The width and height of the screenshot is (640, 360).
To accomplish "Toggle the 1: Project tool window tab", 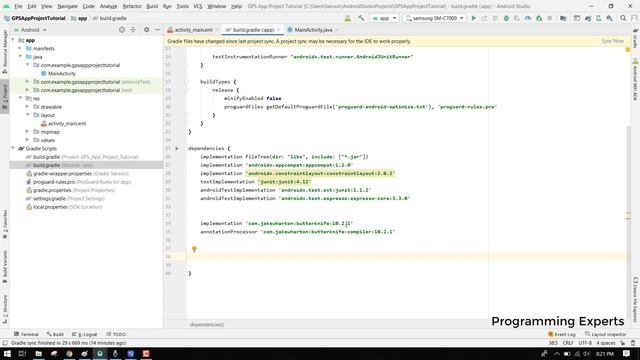I will (x=5, y=96).
